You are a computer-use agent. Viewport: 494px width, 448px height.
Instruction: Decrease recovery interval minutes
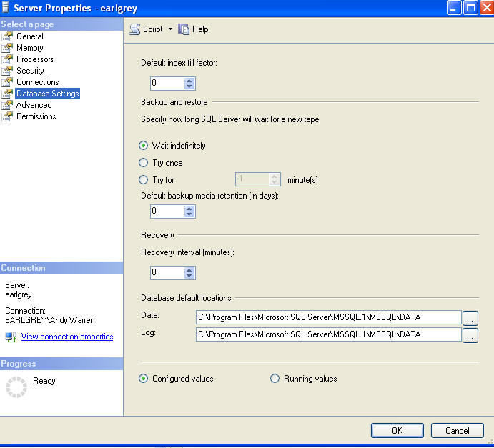click(189, 276)
